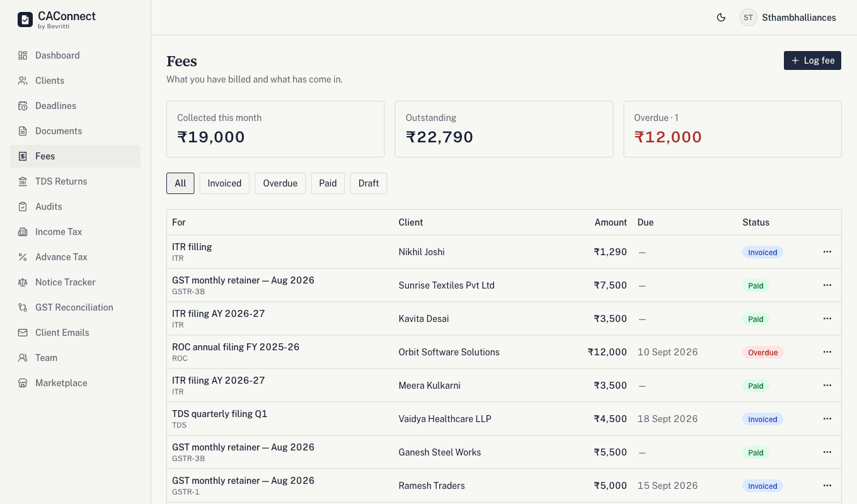Image resolution: width=857 pixels, height=504 pixels.
Task: Click the Client Emails envelope icon
Action: (23, 333)
